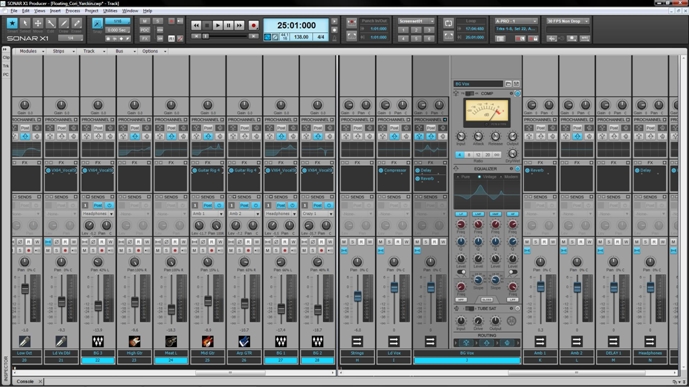Click the Mid Gtr red guitar icon
689x387 pixels.
(207, 341)
